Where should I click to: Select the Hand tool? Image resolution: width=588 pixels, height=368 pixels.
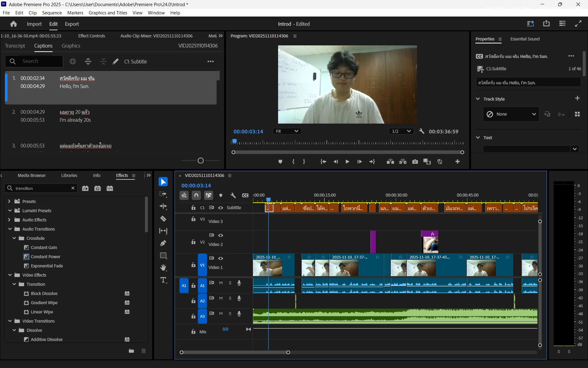(x=163, y=268)
